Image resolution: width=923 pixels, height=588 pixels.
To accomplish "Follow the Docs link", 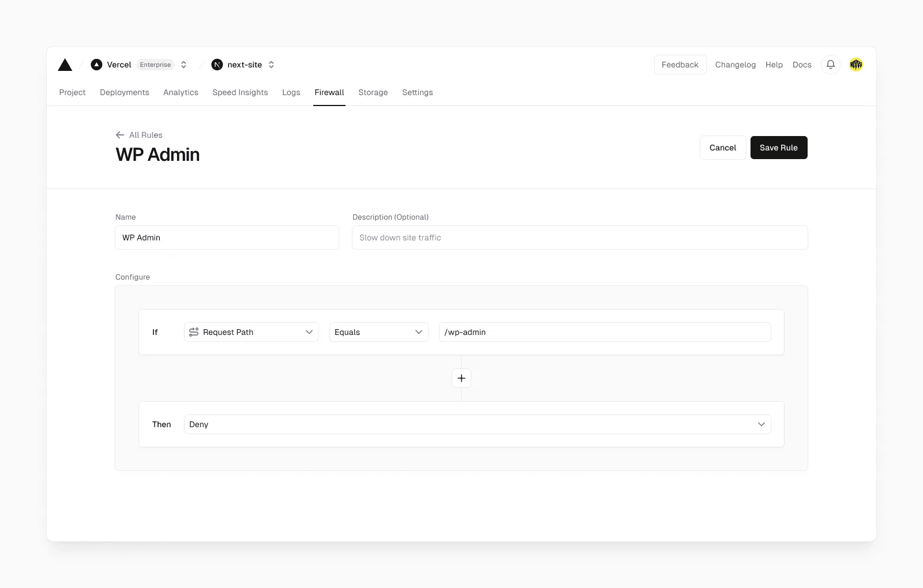I will 802,65.
